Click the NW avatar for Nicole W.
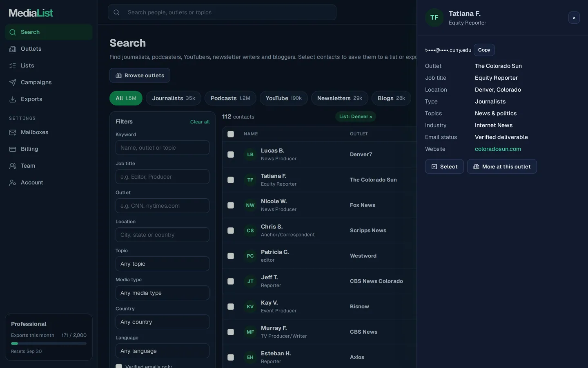The width and height of the screenshot is (588, 368). point(250,205)
